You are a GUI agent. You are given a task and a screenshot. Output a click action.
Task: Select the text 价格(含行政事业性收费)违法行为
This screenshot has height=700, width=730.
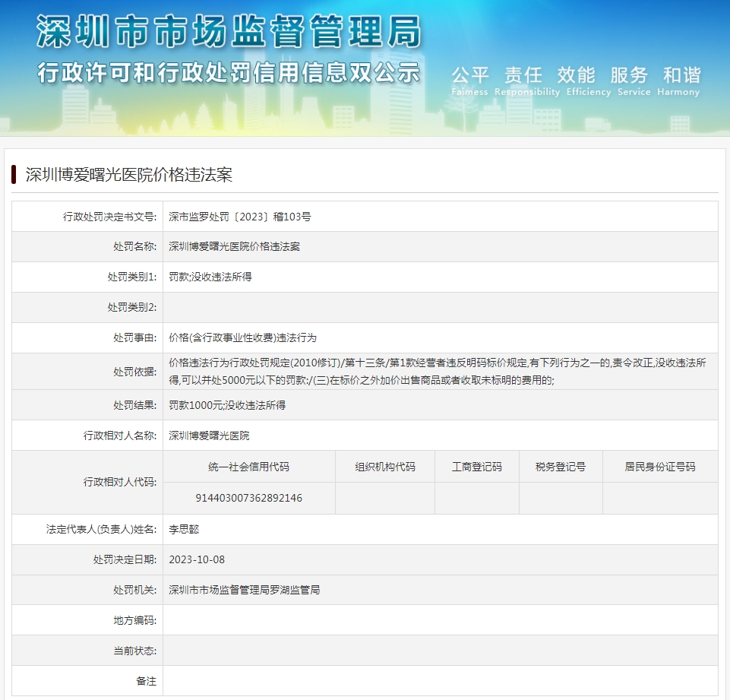coord(242,337)
